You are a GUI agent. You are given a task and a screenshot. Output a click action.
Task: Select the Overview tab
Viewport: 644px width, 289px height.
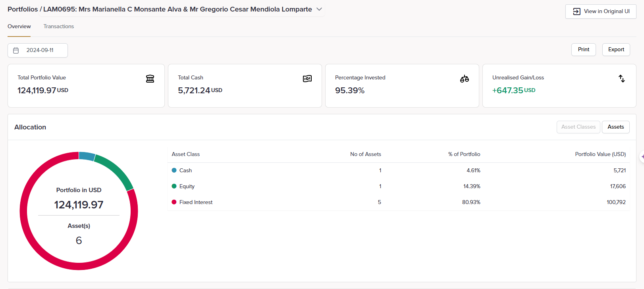(19, 27)
